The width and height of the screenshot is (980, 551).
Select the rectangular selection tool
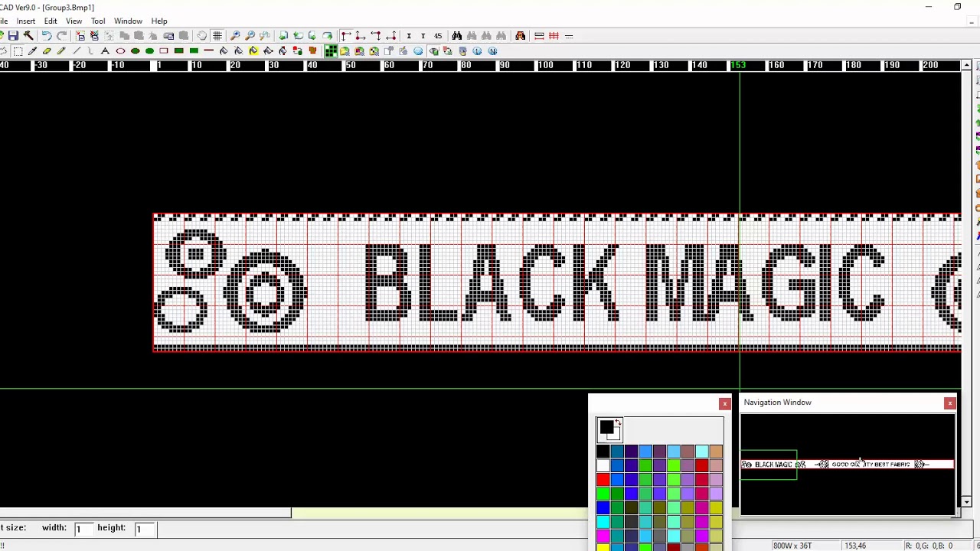pos(18,51)
